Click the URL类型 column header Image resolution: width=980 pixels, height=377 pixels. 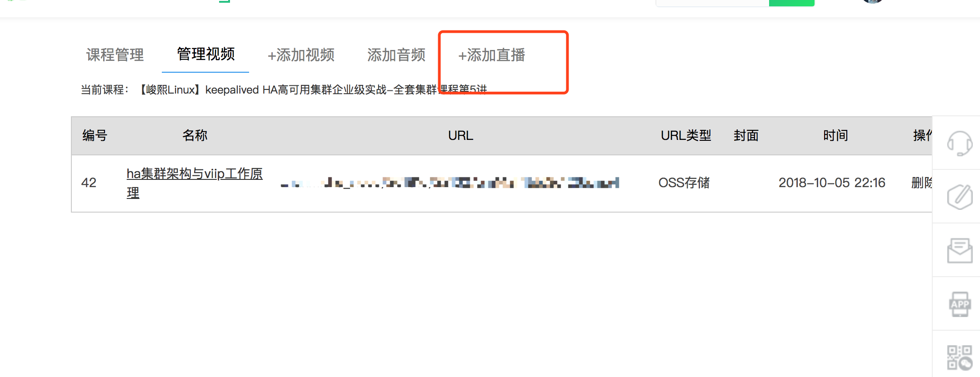(x=686, y=135)
